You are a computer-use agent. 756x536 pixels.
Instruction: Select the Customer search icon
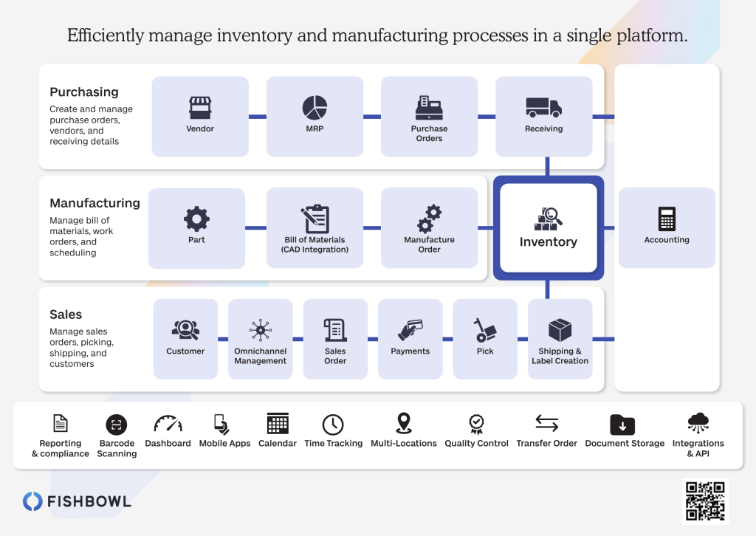coord(185,330)
